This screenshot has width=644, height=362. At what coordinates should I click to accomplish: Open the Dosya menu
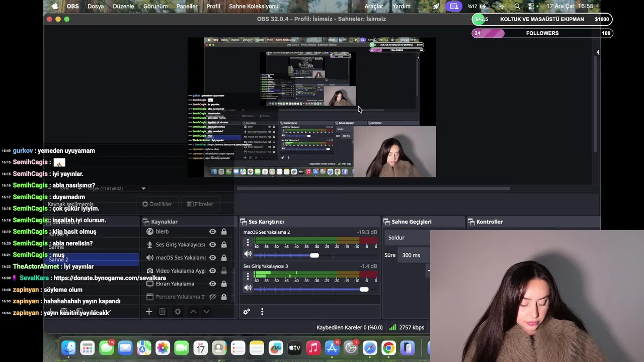[x=96, y=7]
